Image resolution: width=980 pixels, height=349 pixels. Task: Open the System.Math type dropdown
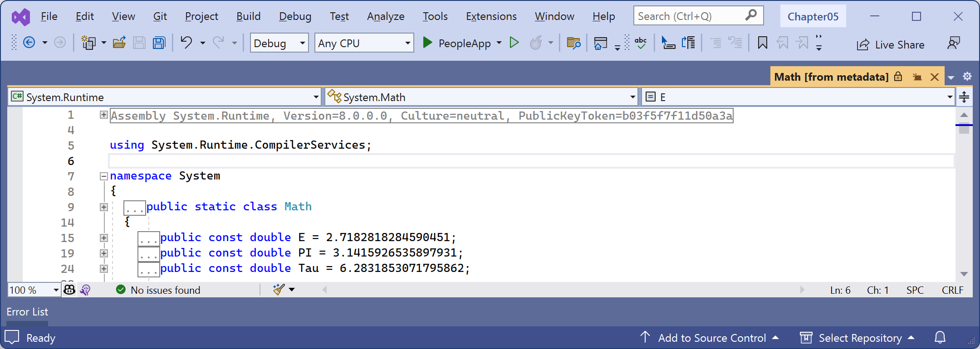481,97
